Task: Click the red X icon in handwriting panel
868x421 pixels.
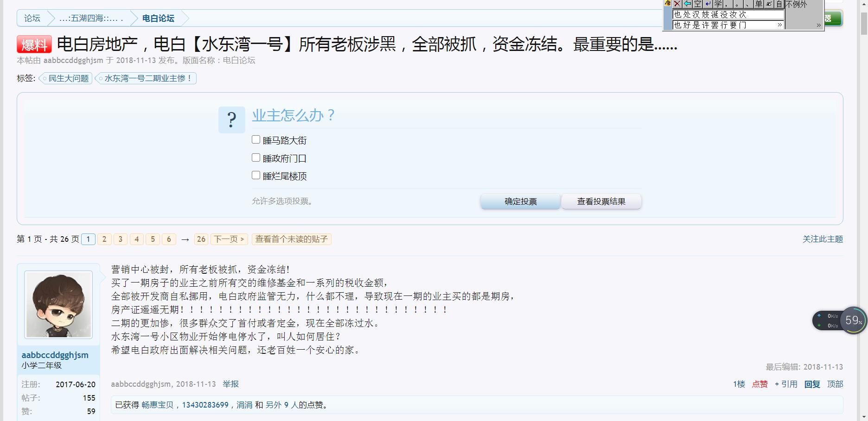Action: point(677,4)
